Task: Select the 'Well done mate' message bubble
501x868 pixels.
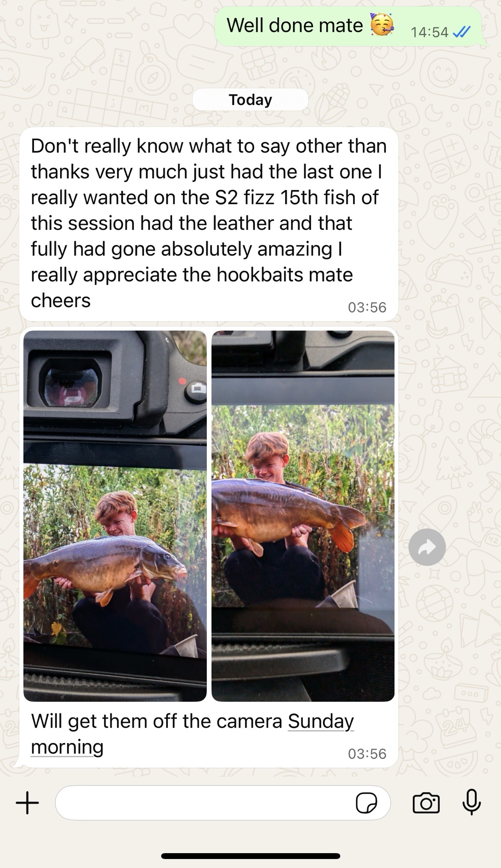Action: pos(348,26)
